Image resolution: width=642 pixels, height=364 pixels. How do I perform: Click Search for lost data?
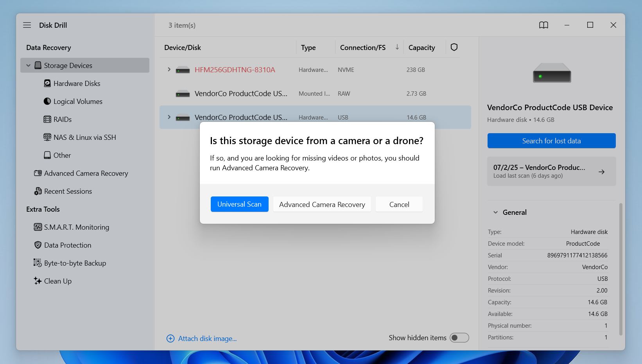pos(551,141)
